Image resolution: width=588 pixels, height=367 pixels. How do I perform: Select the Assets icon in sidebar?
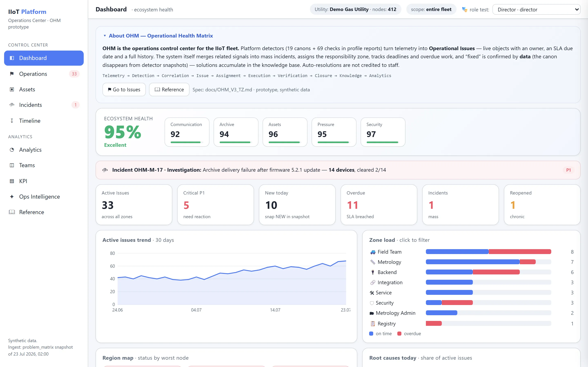pos(12,89)
